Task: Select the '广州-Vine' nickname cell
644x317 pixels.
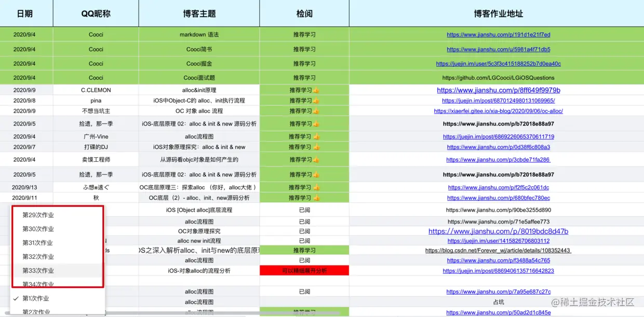Action: point(96,137)
